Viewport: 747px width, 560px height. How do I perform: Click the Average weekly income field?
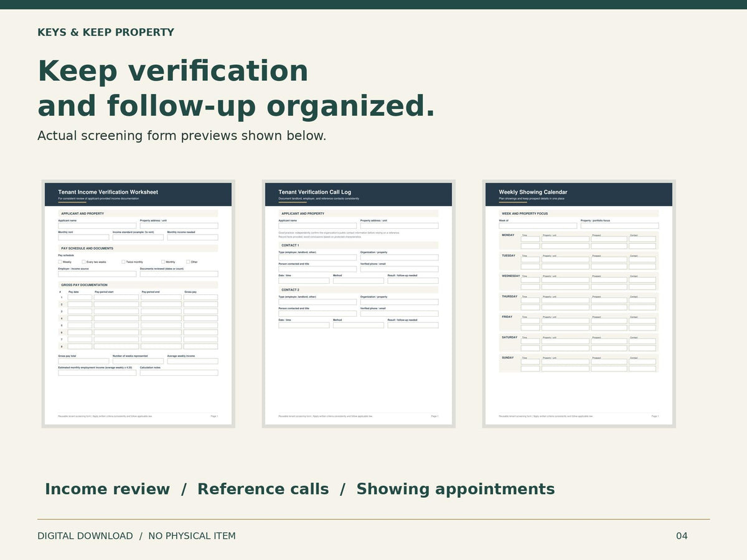click(x=192, y=361)
